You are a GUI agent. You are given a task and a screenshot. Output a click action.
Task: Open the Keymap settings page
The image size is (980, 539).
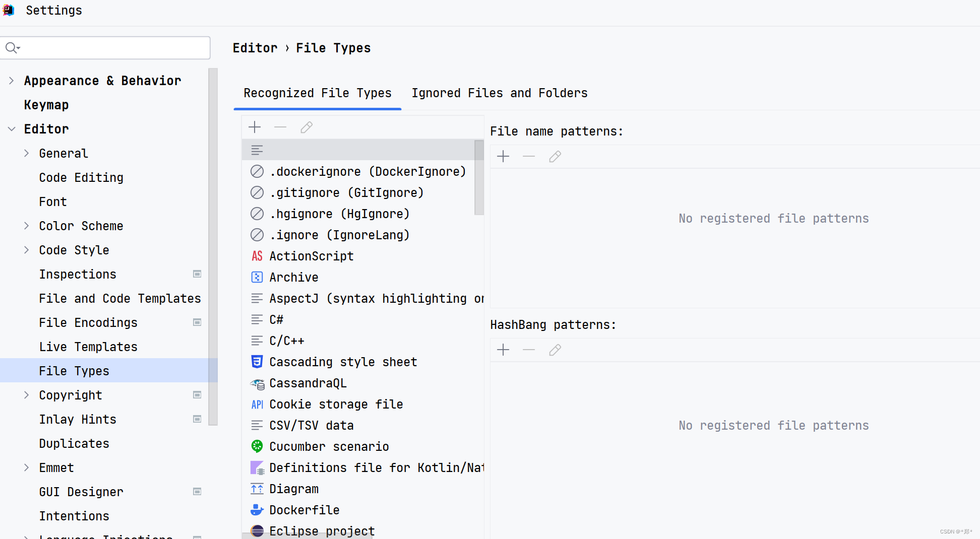46,105
